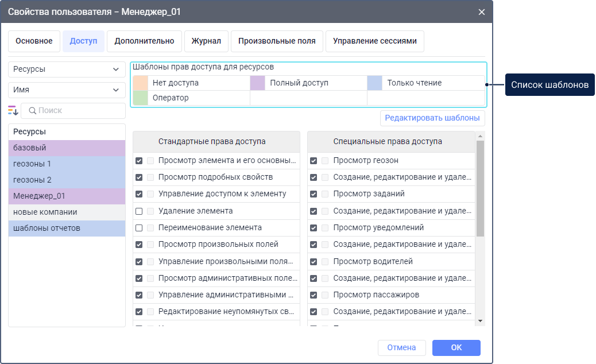The width and height of the screenshot is (596, 364).
Task: Select "новые компании" in resources list
Action: pos(67,212)
